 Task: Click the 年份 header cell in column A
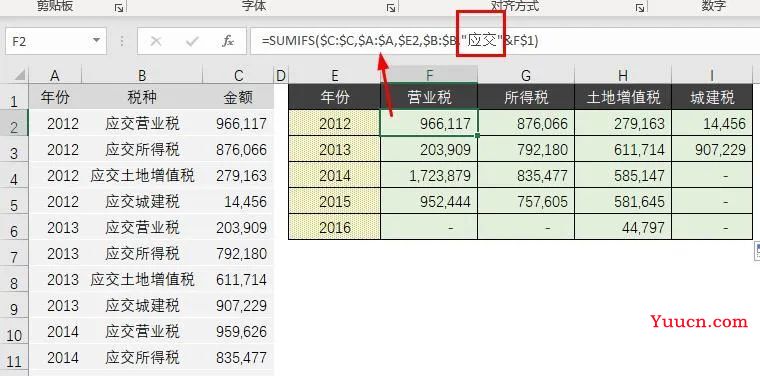pyautogui.click(x=55, y=97)
